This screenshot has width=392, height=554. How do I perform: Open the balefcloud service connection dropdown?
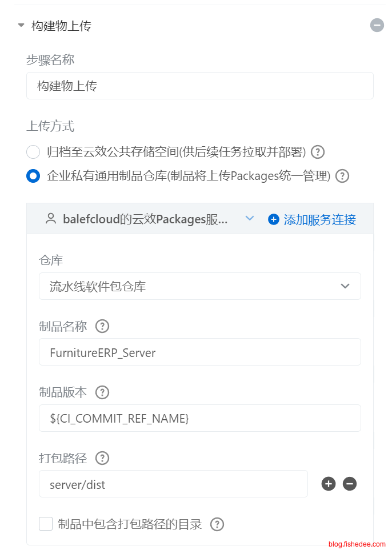149,219
